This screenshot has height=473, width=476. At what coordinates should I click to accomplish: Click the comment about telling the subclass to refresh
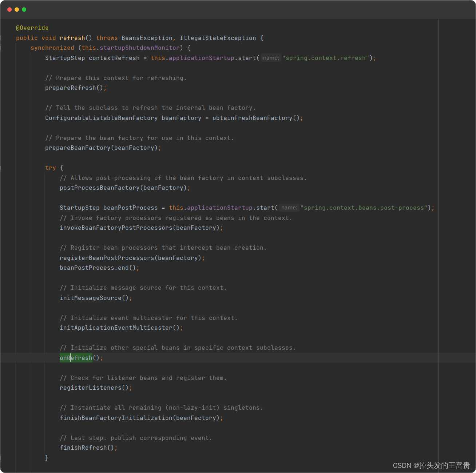coord(150,108)
